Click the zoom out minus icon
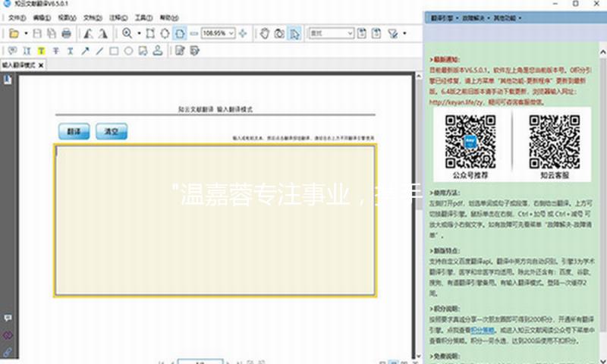 point(194,33)
